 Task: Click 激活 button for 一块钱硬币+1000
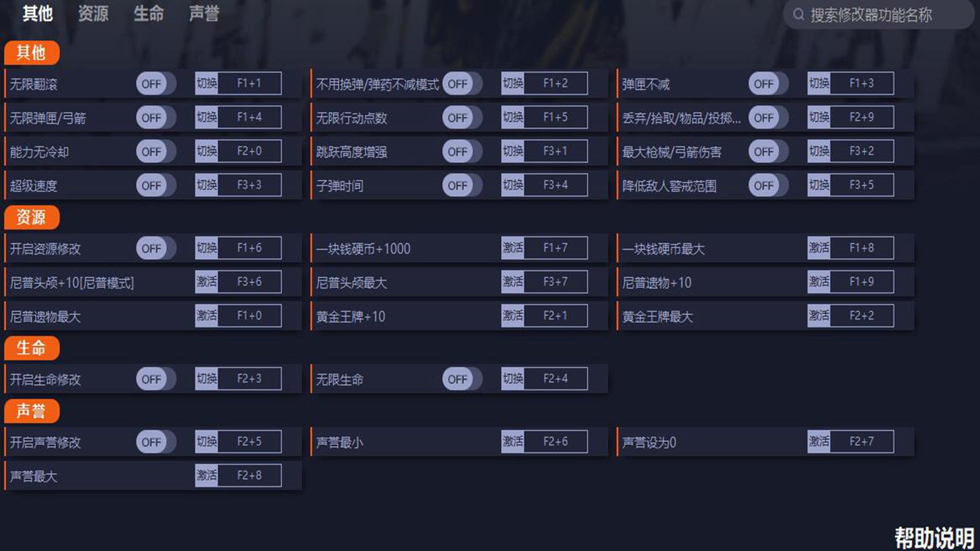coord(512,248)
